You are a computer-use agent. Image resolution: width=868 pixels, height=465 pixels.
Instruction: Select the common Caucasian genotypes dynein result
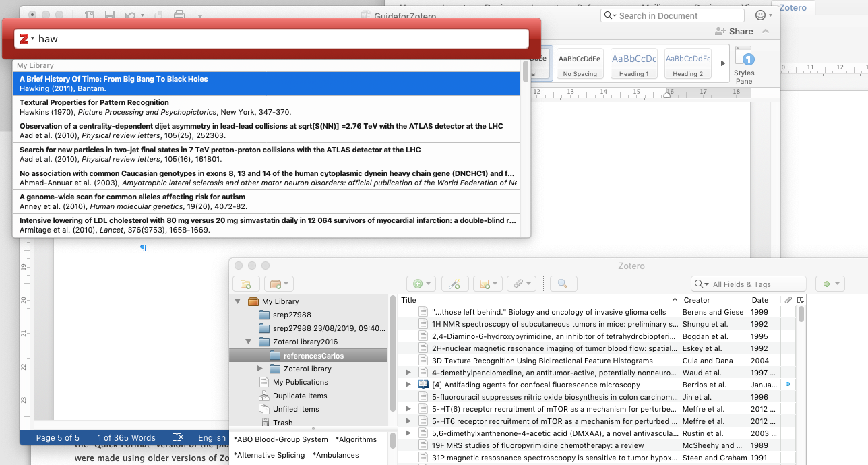coord(266,178)
